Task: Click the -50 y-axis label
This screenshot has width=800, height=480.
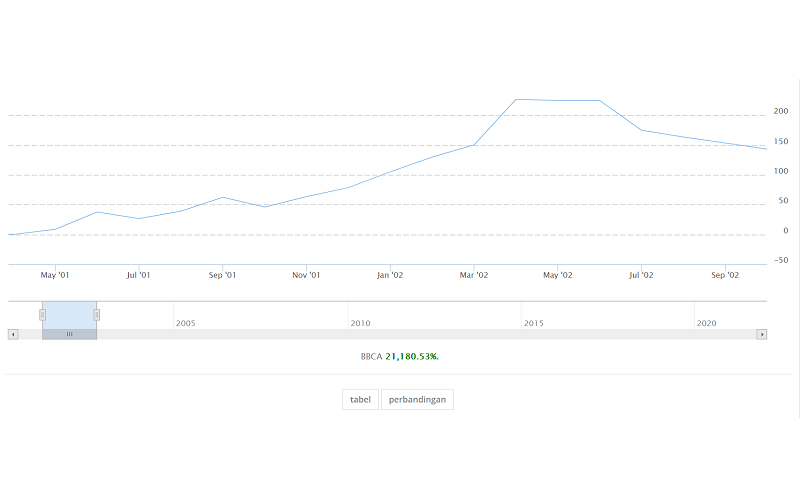Action: click(780, 260)
